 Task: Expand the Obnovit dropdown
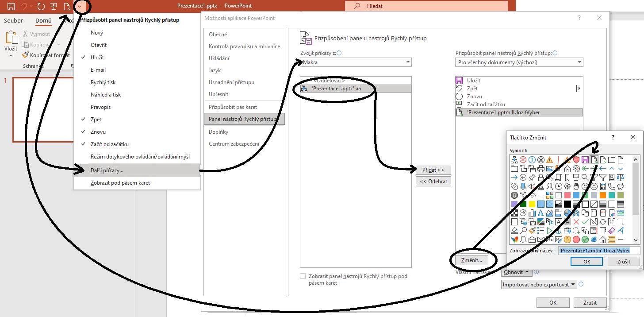(517, 272)
